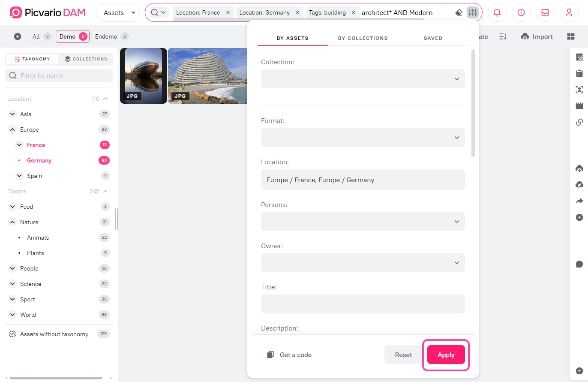This screenshot has height=382, width=588.
Task: Collapse the right panel arrow icon
Action: (579, 371)
